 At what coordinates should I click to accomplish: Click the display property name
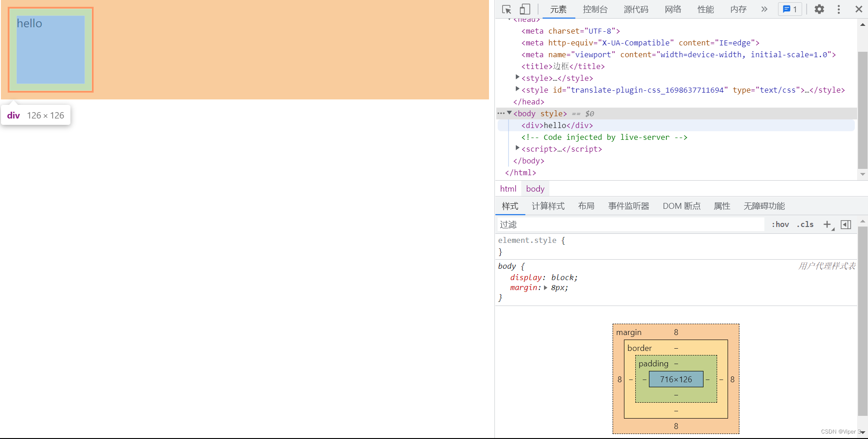tap(526, 277)
